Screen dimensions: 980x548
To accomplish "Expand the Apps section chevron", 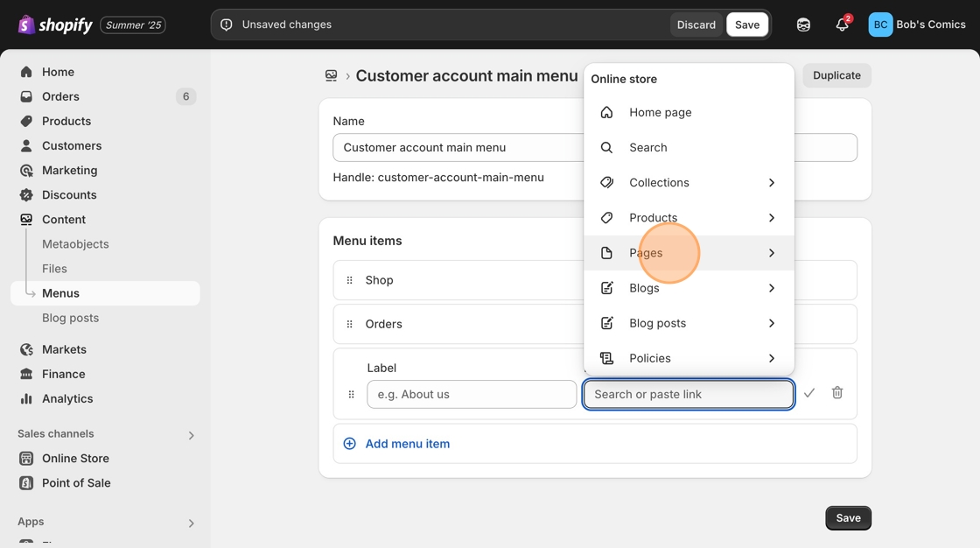I will click(x=191, y=523).
